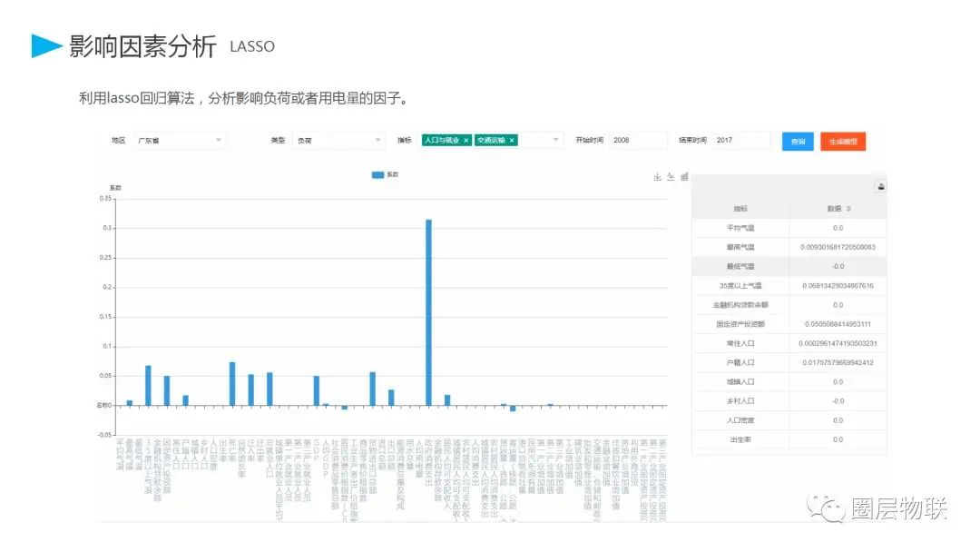Open the 类型 dropdown showing 负荷
This screenshot has height=552, width=980.
[x=338, y=141]
